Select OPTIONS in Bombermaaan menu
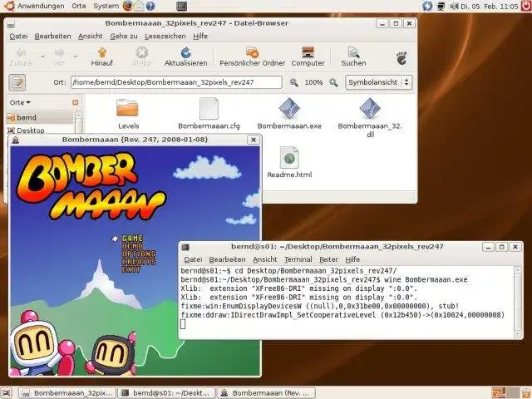Viewport: 532px width, 399px height. [x=139, y=254]
